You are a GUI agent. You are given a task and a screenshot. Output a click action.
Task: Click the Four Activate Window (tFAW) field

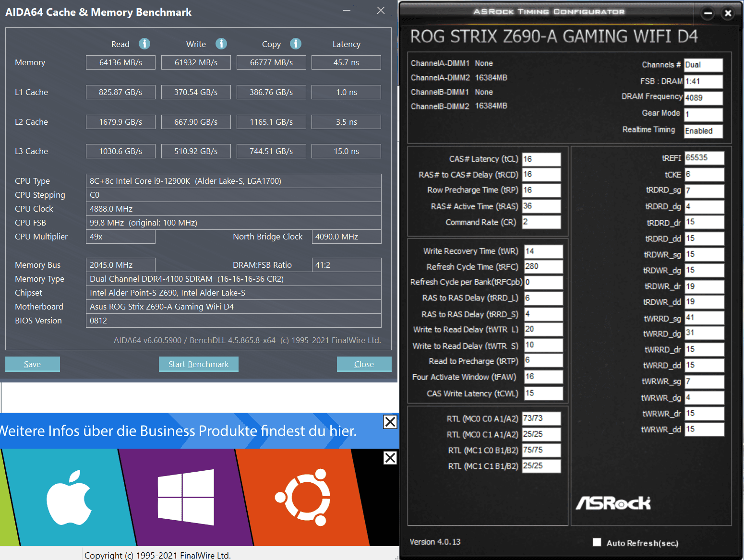click(x=543, y=377)
